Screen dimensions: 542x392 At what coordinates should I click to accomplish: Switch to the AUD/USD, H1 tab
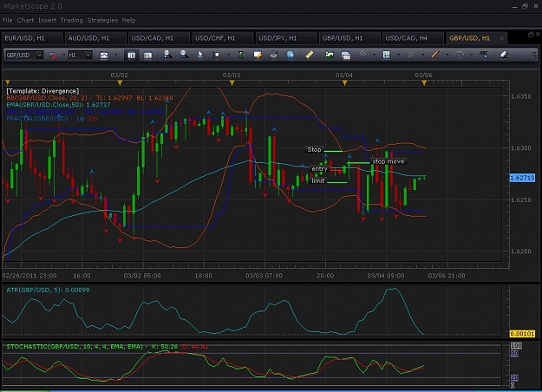click(x=95, y=38)
